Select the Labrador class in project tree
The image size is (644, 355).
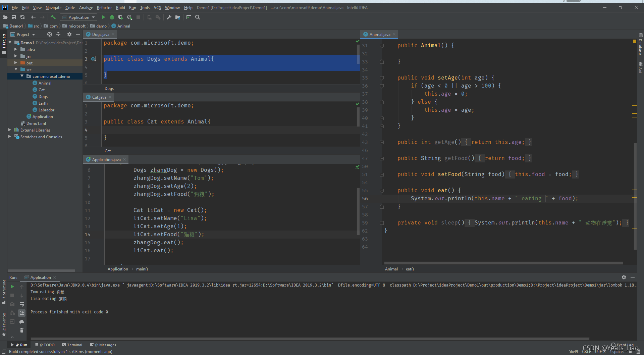click(46, 110)
